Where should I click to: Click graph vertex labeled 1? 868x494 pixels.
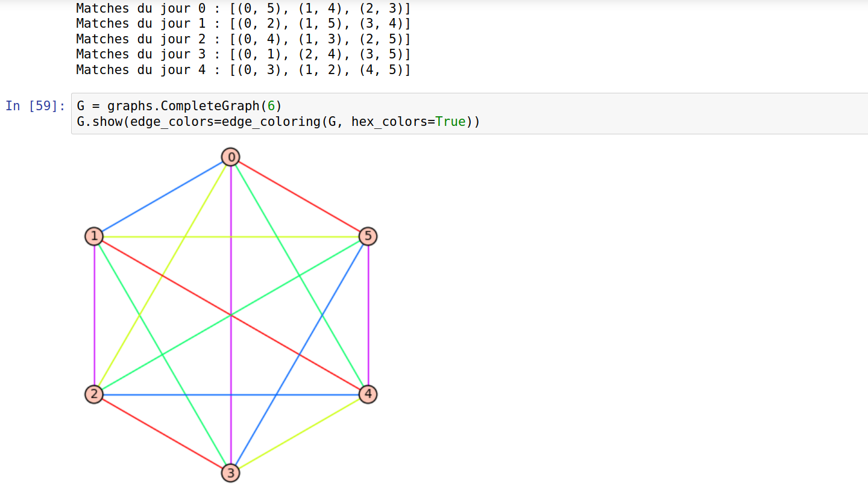click(93, 236)
